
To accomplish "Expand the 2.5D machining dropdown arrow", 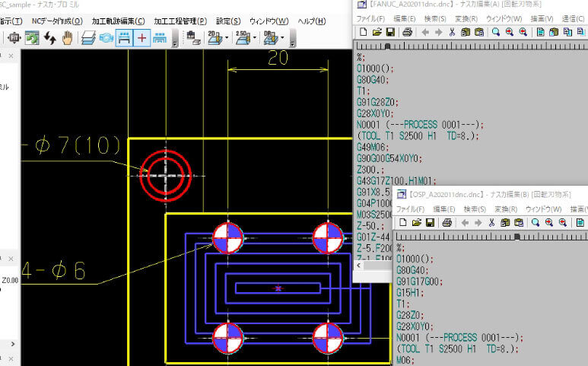I will coord(254,38).
